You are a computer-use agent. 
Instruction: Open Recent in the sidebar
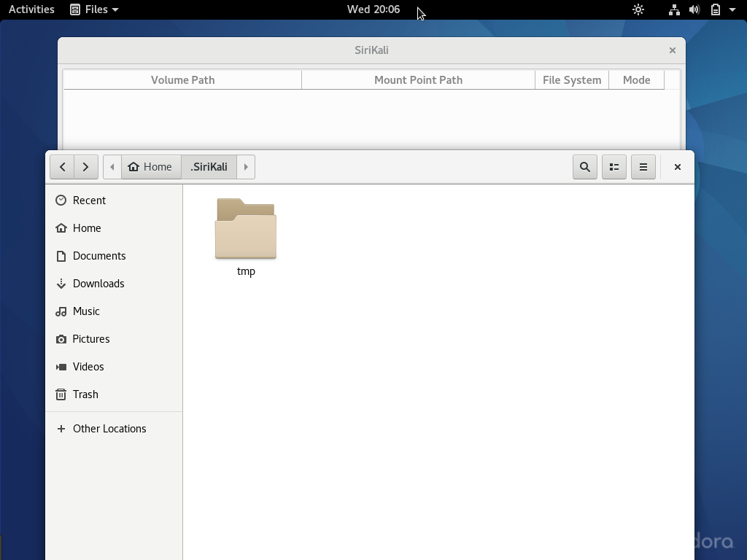[115, 201]
